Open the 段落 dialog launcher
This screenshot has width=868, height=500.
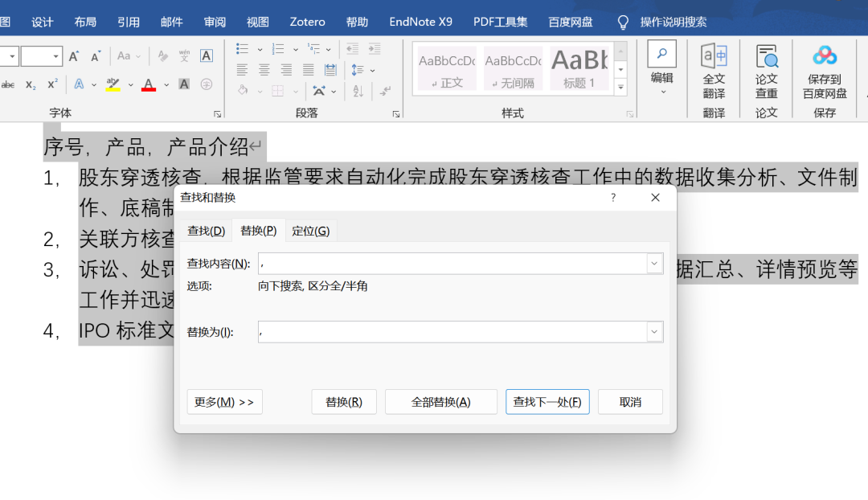[x=396, y=114]
